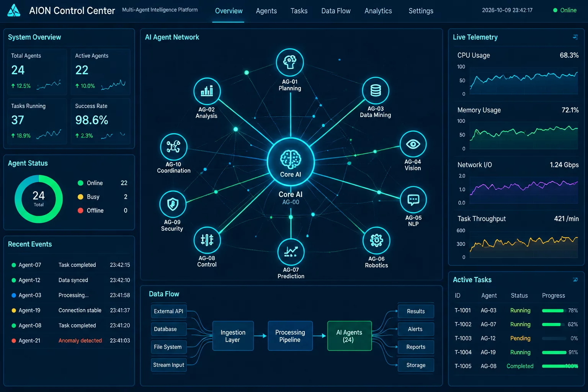Image resolution: width=588 pixels, height=392 pixels.
Task: Click the Database source box
Action: pos(169,329)
